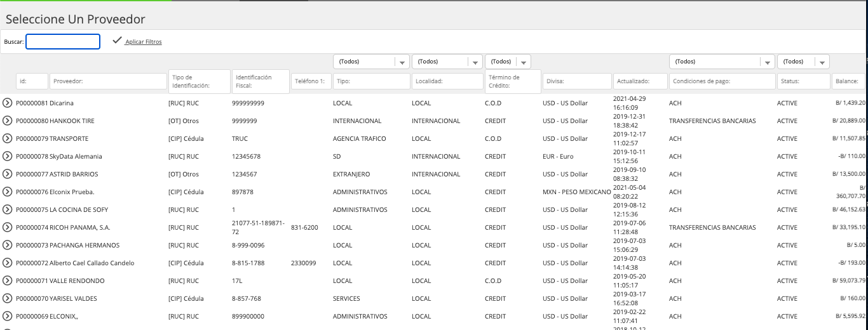
Task: Click the Condiciones de pago text filter field
Action: [x=722, y=81]
